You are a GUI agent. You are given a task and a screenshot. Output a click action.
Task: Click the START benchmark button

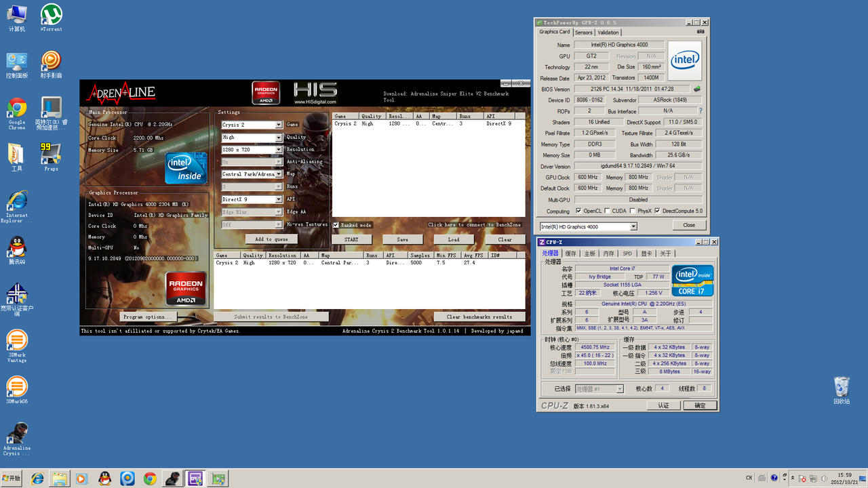[x=351, y=239]
